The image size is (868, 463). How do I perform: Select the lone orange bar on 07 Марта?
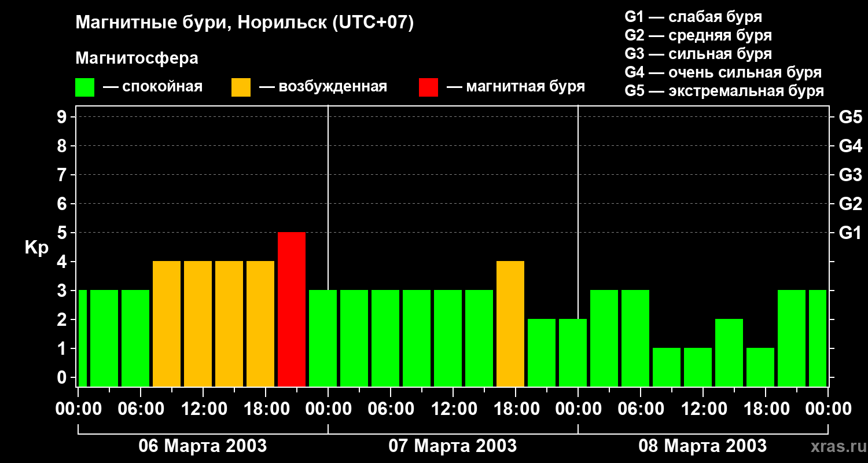click(x=510, y=324)
